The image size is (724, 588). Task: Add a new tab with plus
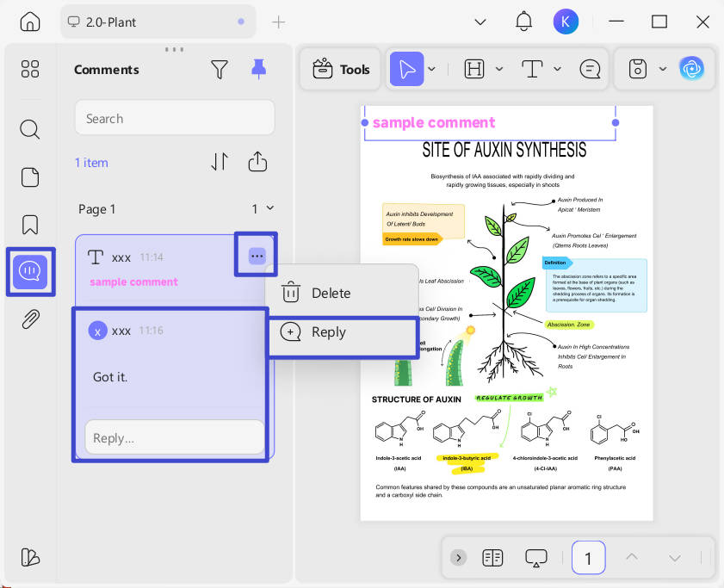tap(278, 22)
